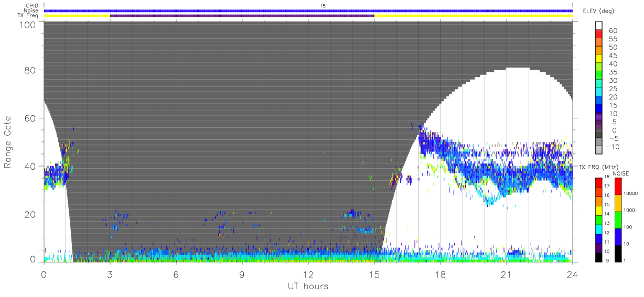The image size is (644, 297).
Task: Click UT hours tick label '9'
Action: tap(242, 274)
